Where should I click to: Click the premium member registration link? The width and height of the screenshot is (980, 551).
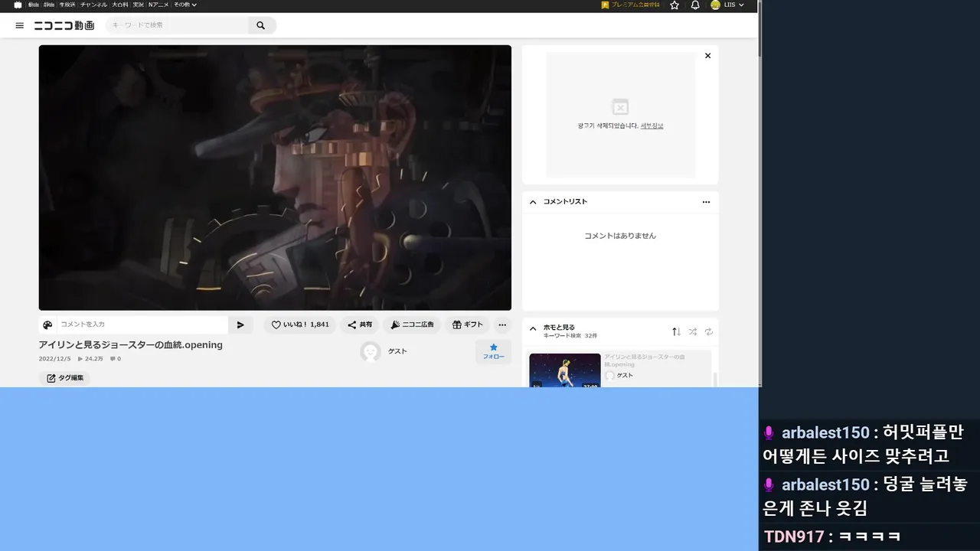pos(631,5)
